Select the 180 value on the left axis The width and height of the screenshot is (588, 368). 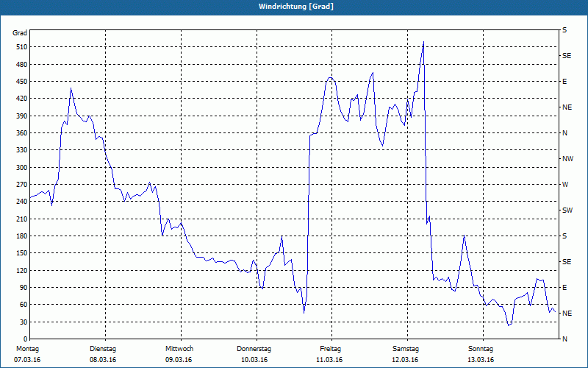pos(22,236)
